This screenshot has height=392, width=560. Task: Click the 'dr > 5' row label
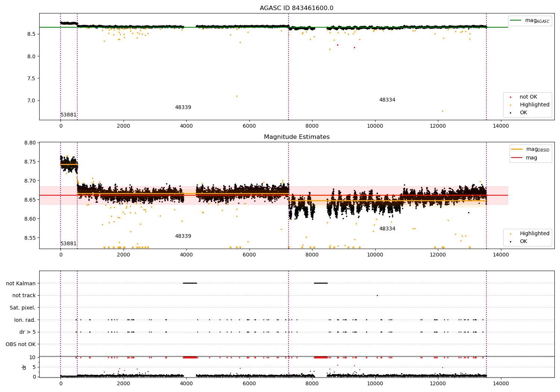pyautogui.click(x=28, y=332)
